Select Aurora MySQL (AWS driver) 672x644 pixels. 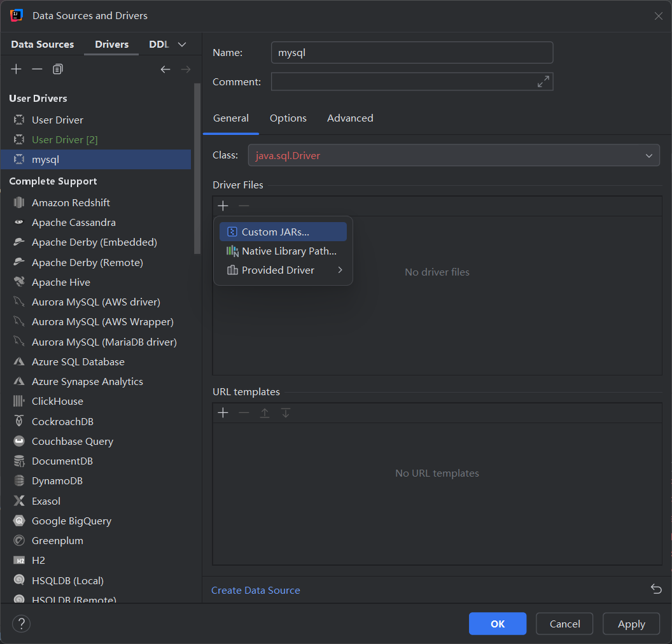coord(96,302)
